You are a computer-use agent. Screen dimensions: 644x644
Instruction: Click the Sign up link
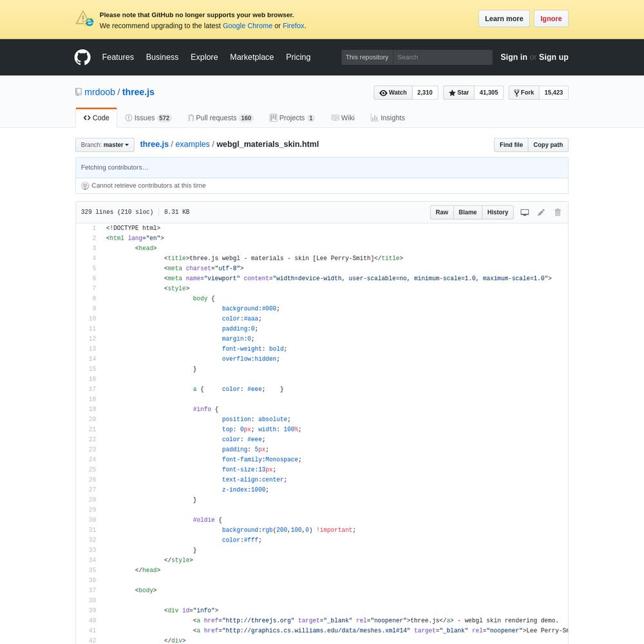coord(554,57)
